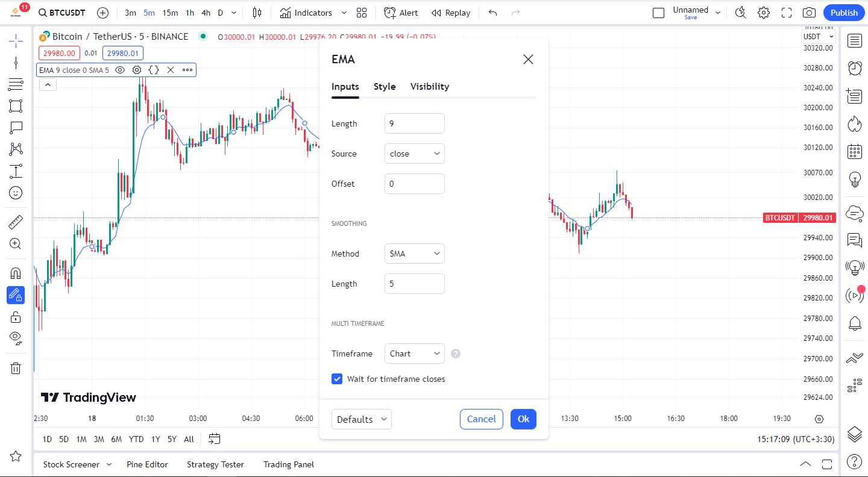Uncheck Wait for timeframe closes
Screen dimensions: 868x477
(337, 379)
